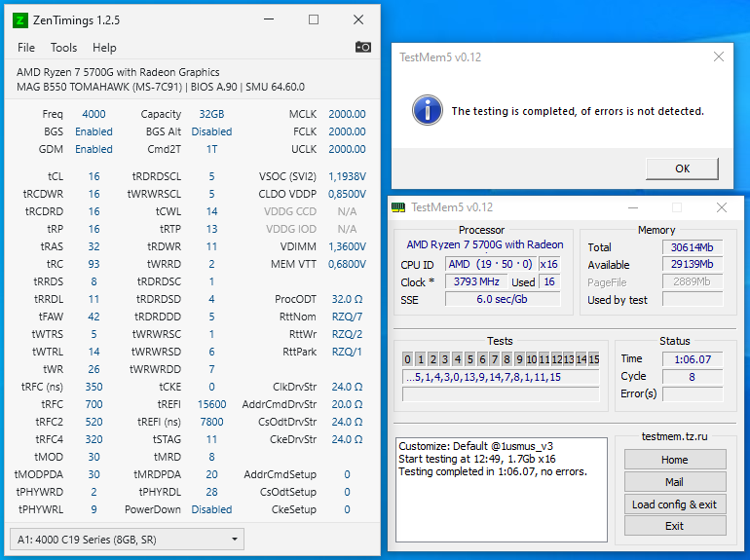Viewport: 750px width, 560px height.
Task: Click the Freq value 4000
Action: point(94,114)
